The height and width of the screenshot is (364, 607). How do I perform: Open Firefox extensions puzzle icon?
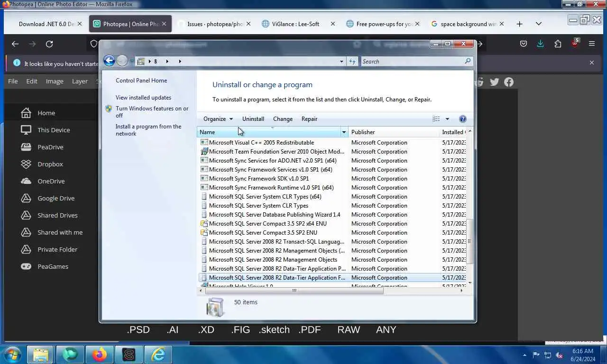[x=558, y=44]
